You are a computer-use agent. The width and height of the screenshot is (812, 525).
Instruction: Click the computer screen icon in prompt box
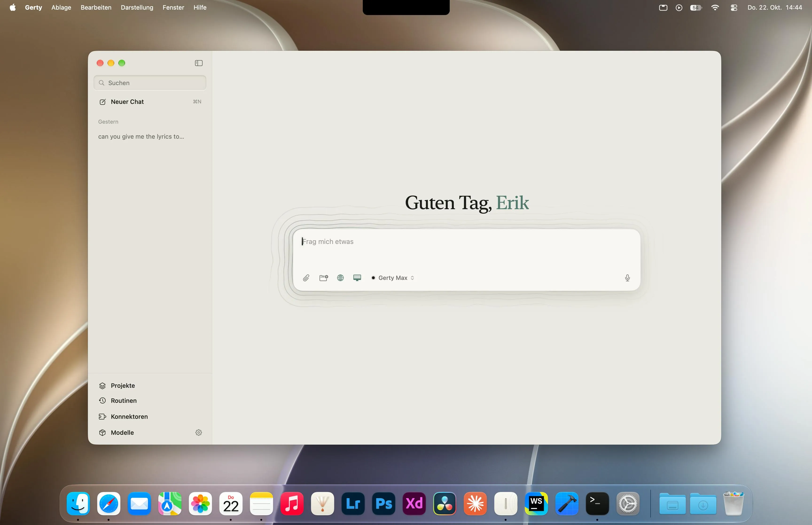click(x=357, y=278)
